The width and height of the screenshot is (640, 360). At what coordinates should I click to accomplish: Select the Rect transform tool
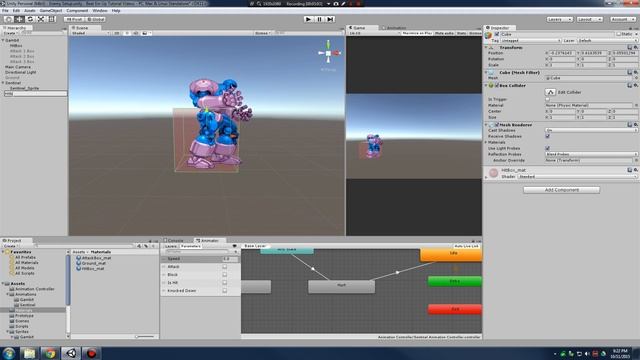pyautogui.click(x=52, y=19)
